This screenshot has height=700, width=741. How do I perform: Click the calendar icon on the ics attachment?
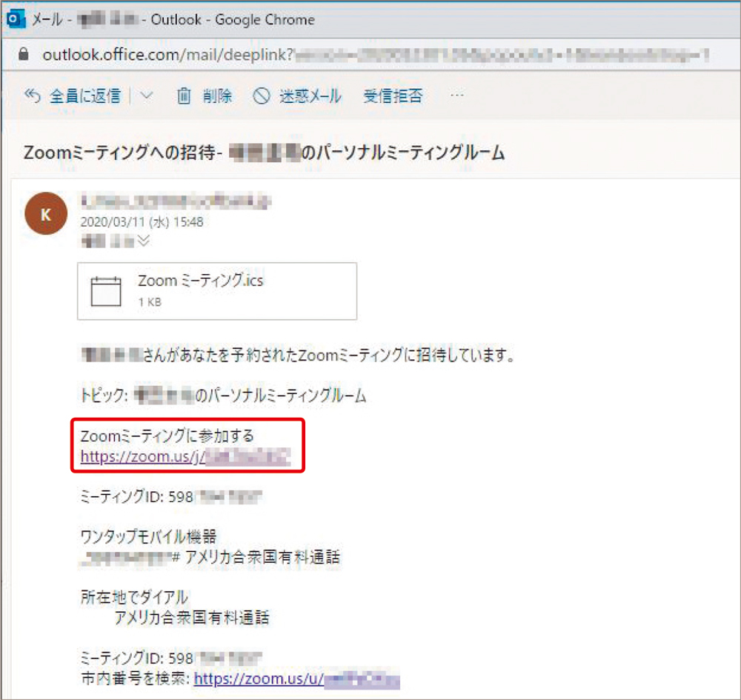(x=106, y=290)
